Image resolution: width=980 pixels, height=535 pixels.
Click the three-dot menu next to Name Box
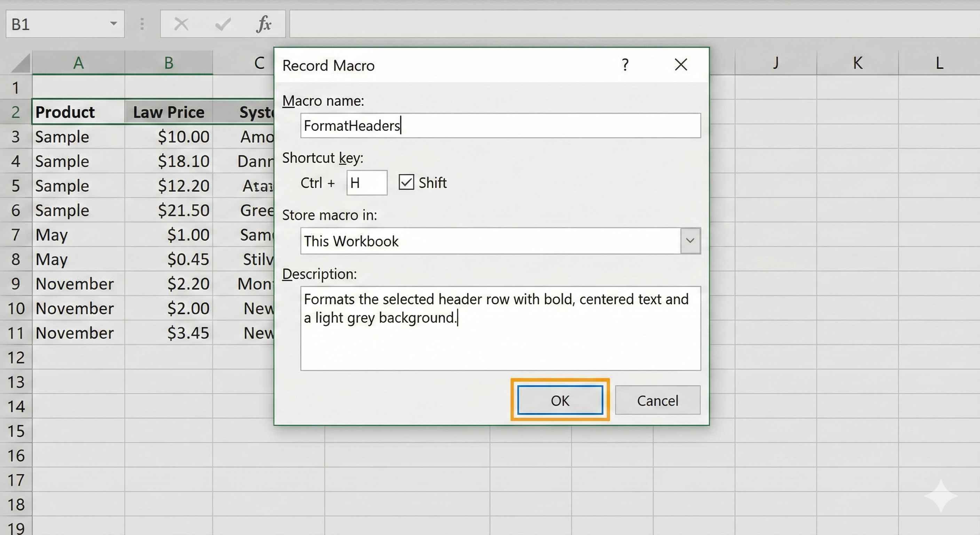142,24
